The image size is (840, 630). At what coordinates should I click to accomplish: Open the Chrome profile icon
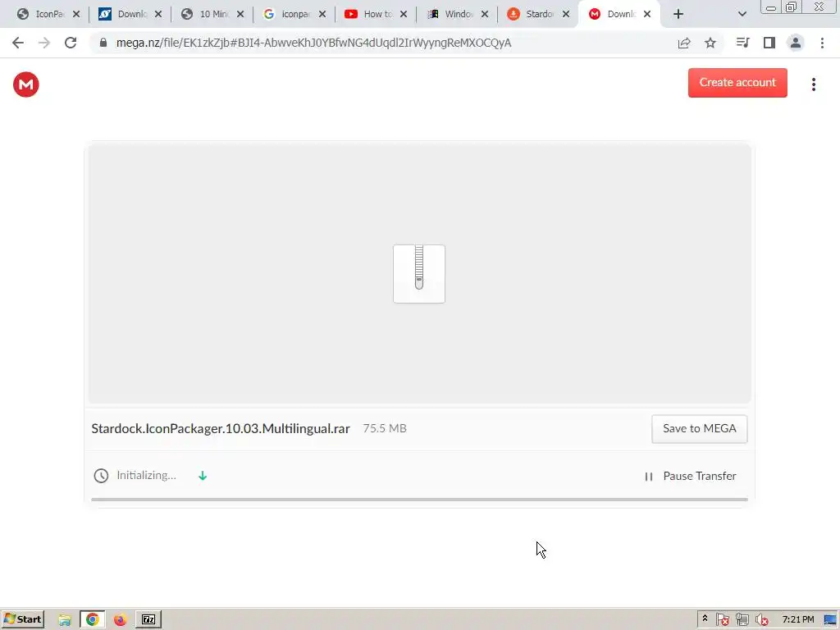tap(796, 43)
